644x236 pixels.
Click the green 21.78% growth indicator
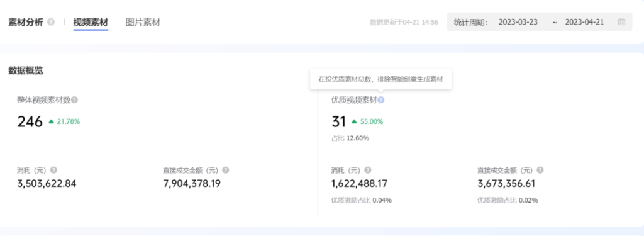(64, 121)
